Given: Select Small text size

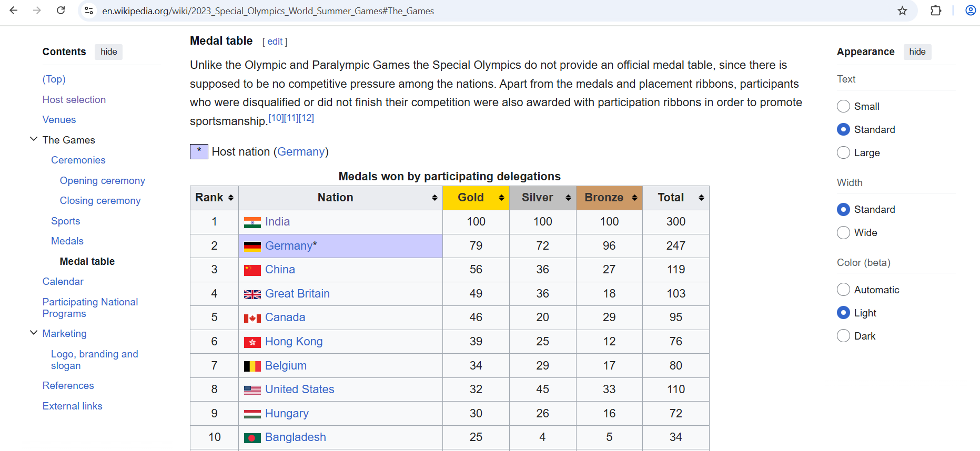Looking at the screenshot, I should [x=843, y=106].
